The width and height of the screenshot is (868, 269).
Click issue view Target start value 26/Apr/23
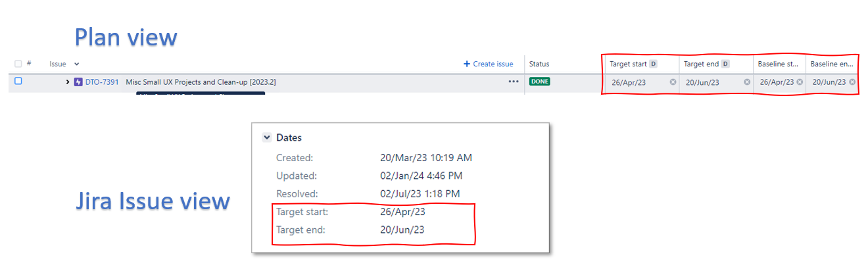click(x=402, y=212)
